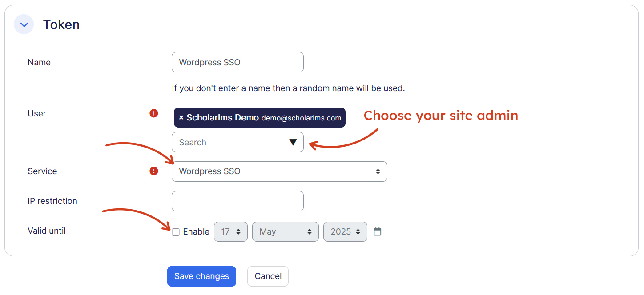Click the IP restriction input box
Screen dimensions: 644x295
[237, 201]
